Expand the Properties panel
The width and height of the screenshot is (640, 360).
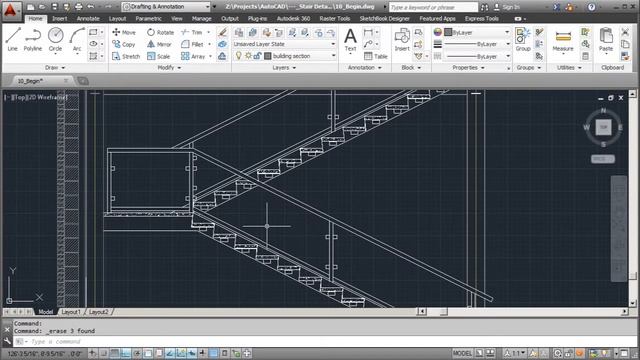[x=468, y=68]
